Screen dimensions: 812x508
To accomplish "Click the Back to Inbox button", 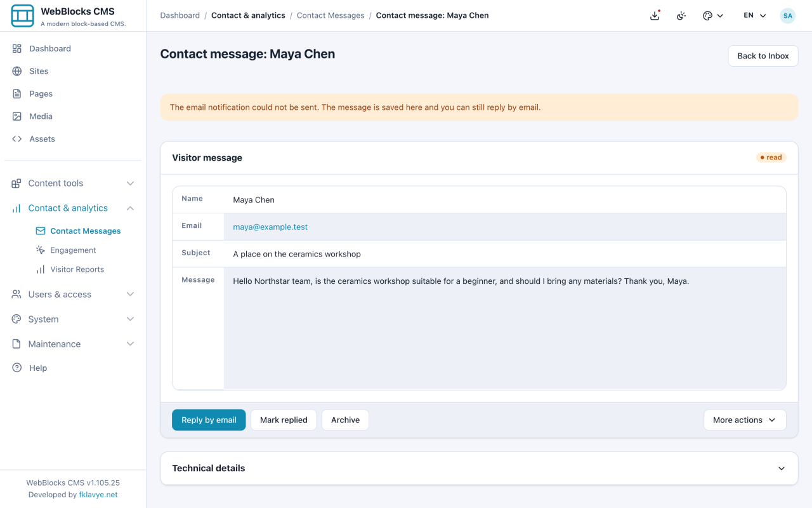I will 763,56.
